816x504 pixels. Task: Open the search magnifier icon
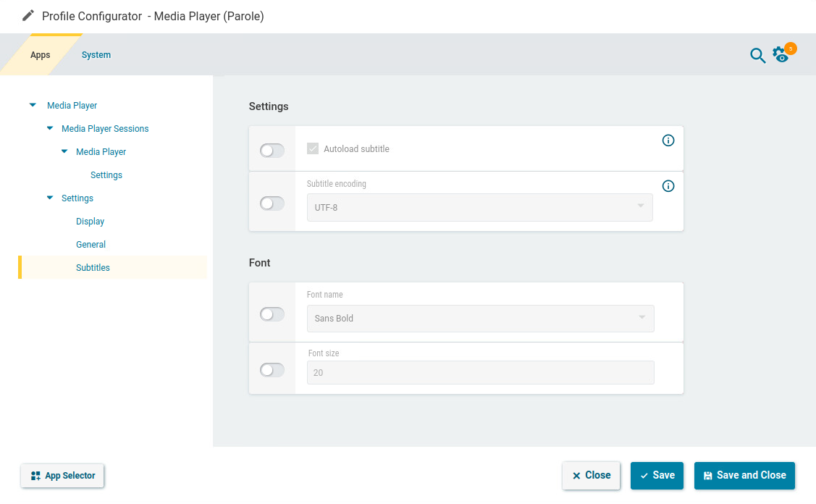[x=757, y=56]
